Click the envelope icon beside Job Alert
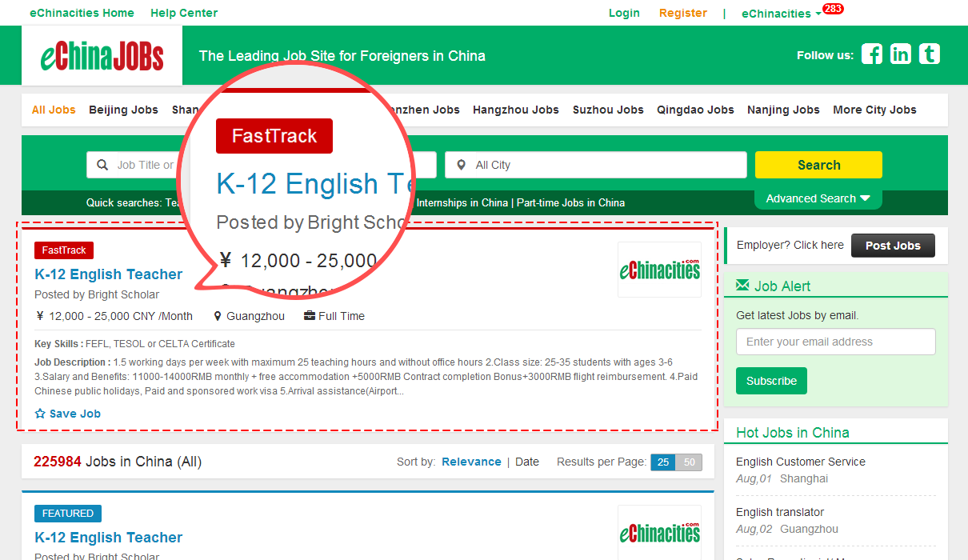This screenshot has height=560, width=968. (x=742, y=286)
